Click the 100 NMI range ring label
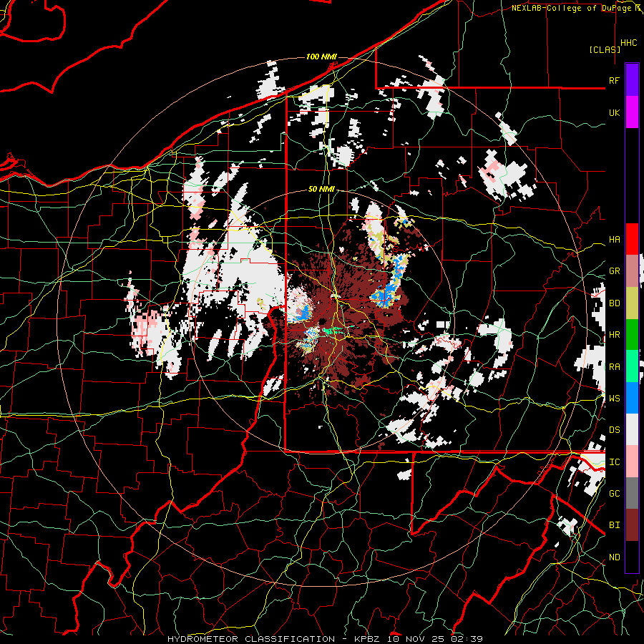 click(x=321, y=57)
